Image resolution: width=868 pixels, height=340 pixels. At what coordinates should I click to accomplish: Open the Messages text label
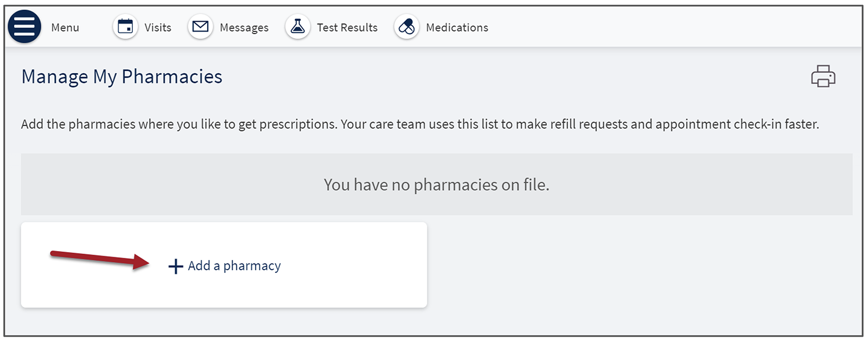[244, 28]
